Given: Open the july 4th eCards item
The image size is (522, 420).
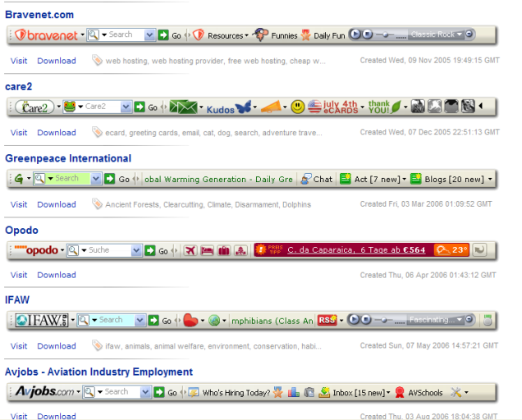Looking at the screenshot, I should click(333, 107).
